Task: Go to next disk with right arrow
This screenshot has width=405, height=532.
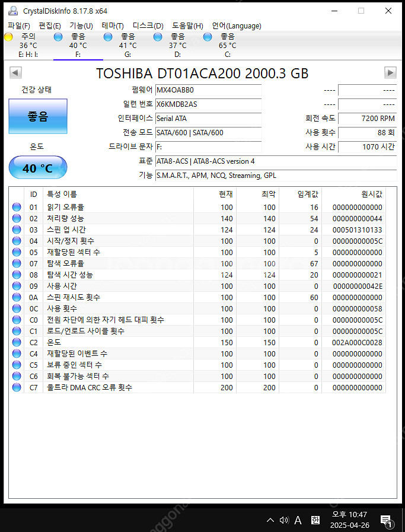Action: (390, 72)
